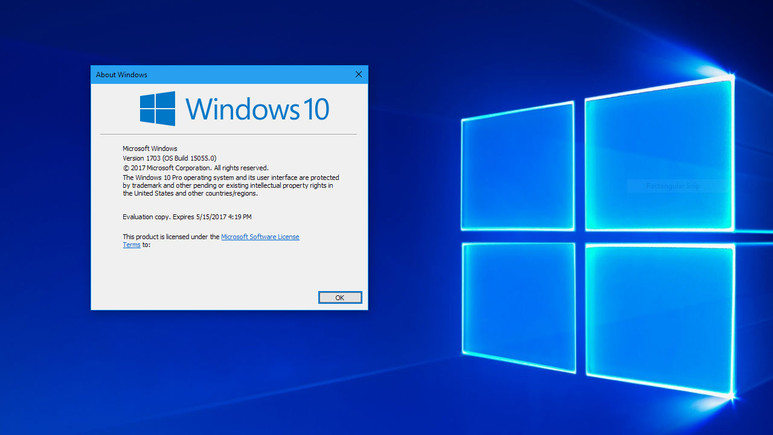Select the 'Version 1703 (OS Build 15055.0)' line
The image size is (773, 435).
(x=170, y=158)
